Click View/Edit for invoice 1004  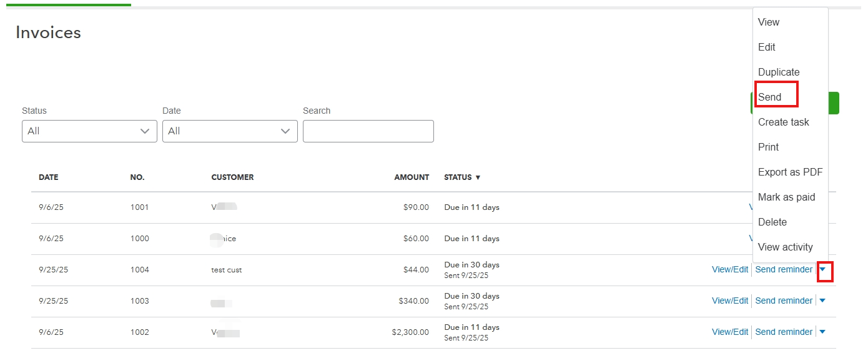729,270
